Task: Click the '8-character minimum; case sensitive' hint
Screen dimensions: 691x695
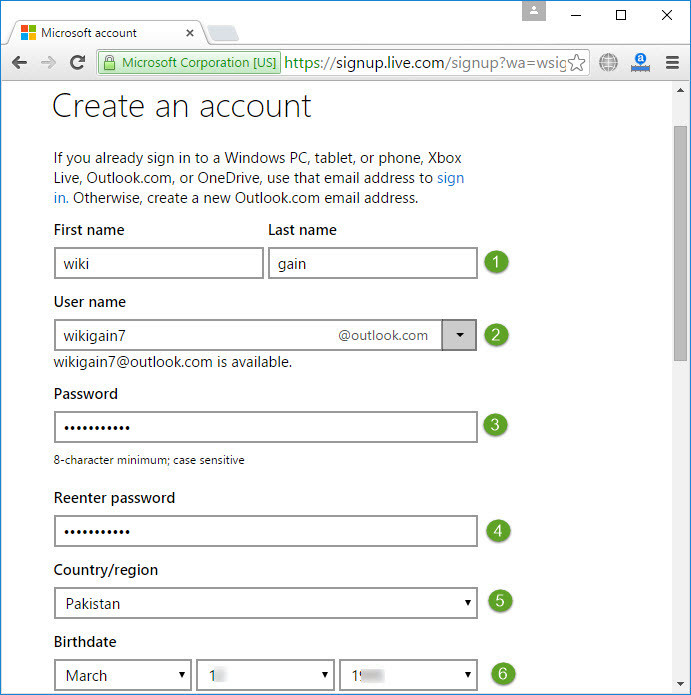Action: (149, 460)
